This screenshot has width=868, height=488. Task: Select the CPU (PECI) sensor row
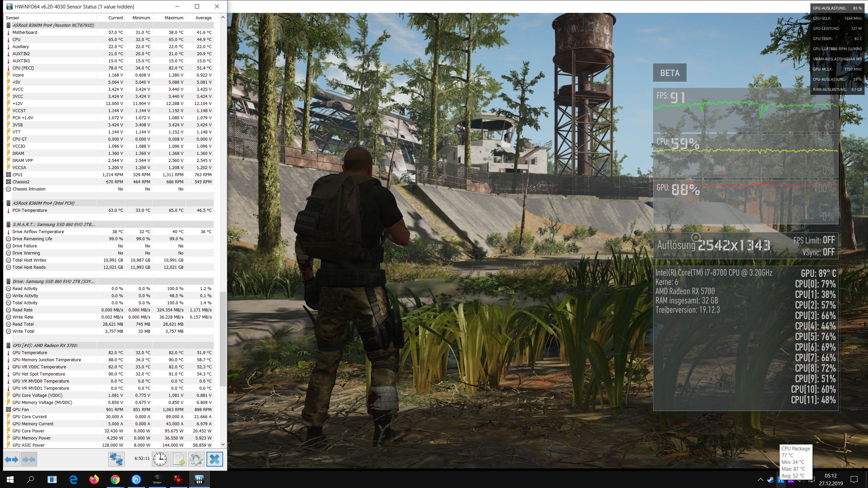(x=23, y=68)
